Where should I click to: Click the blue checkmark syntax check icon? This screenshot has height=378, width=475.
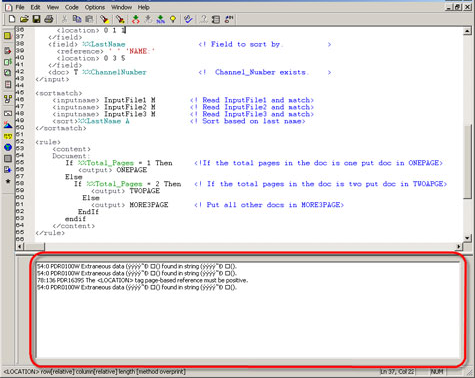click(x=188, y=19)
